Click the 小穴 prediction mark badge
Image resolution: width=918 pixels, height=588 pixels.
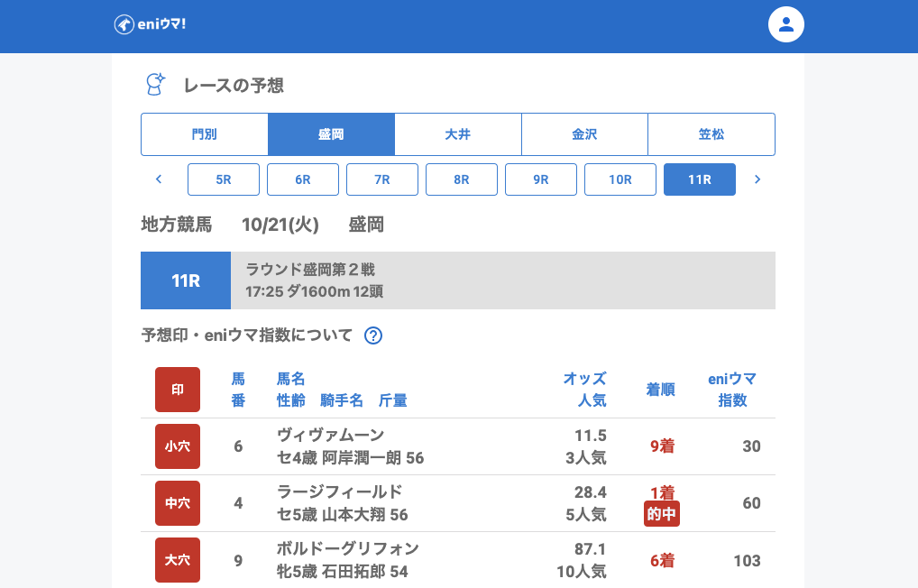pyautogui.click(x=178, y=446)
